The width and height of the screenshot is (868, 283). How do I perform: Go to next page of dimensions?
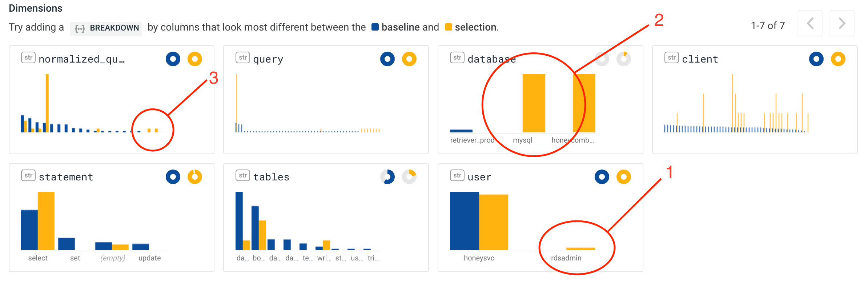pos(842,24)
